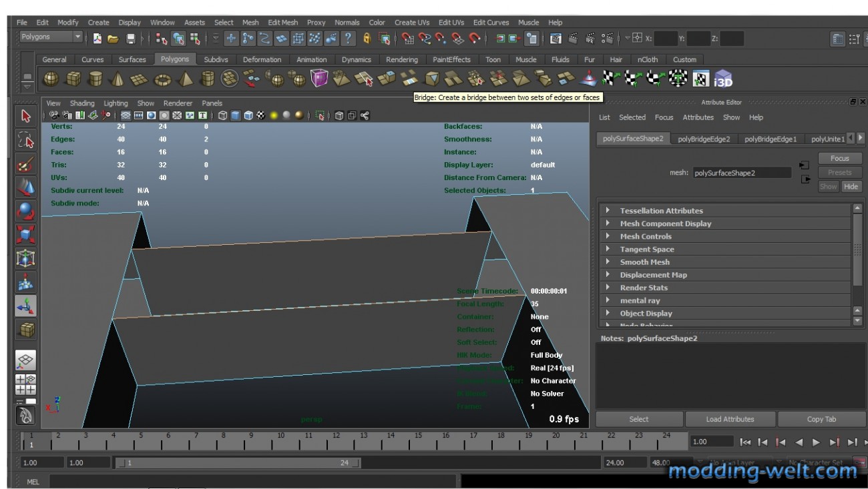Select the Move tool in toolbox
Viewport: 868px width, 489px height.
click(26, 188)
